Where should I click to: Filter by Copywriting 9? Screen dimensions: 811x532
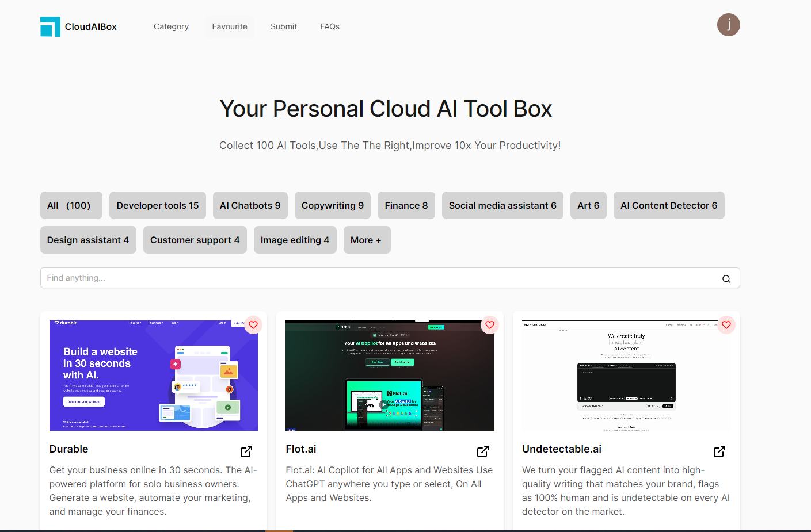tap(333, 205)
